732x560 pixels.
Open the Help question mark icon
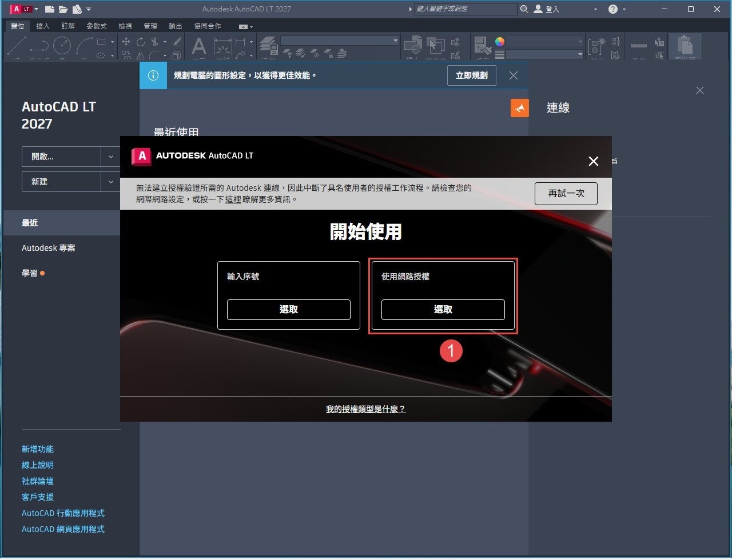click(x=613, y=9)
